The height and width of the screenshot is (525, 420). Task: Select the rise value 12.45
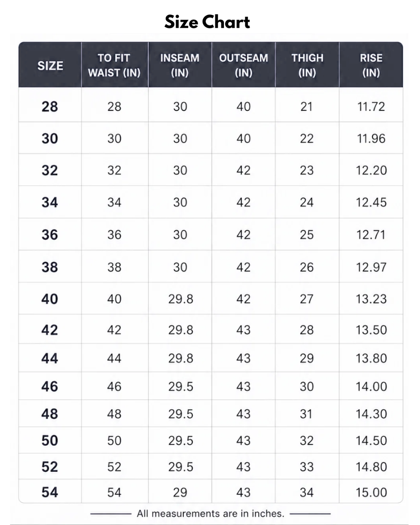[x=371, y=202]
